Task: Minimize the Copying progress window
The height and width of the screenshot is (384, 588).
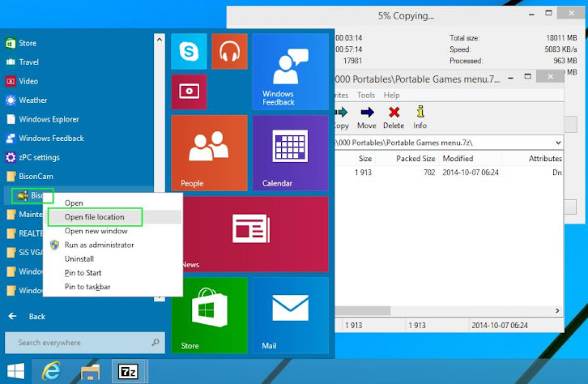Action: 531,15
